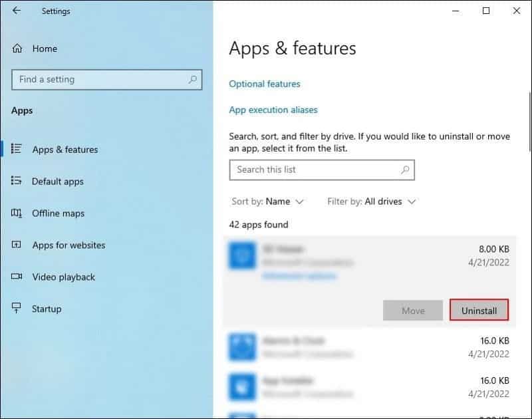Minimize the Settings window
Screen dimensions: 532x419
point(456,11)
